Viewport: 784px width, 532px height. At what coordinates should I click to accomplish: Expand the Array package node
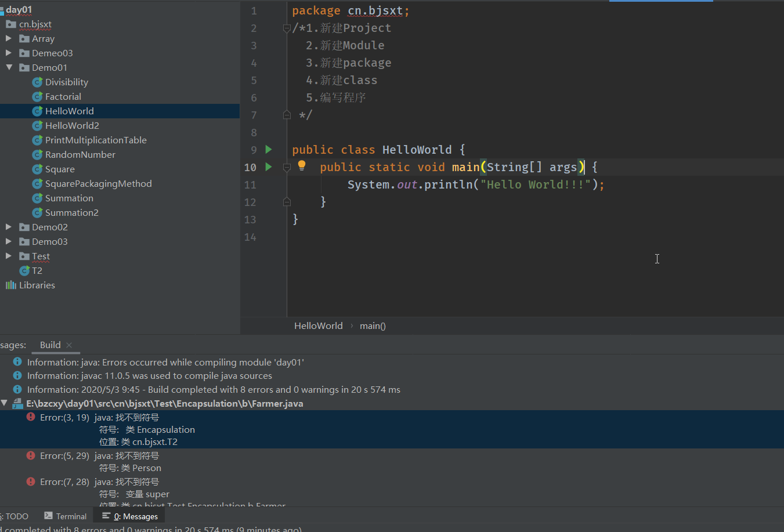coord(9,38)
